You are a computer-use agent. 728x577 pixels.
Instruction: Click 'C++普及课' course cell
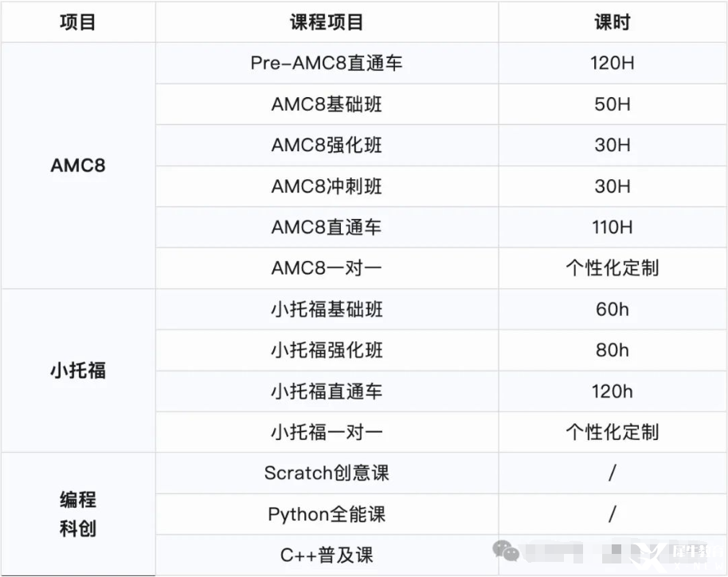click(x=327, y=556)
